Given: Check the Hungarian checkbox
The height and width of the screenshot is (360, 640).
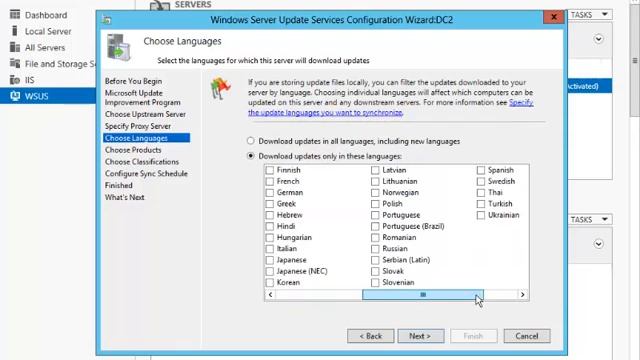Looking at the screenshot, I should tap(270, 237).
